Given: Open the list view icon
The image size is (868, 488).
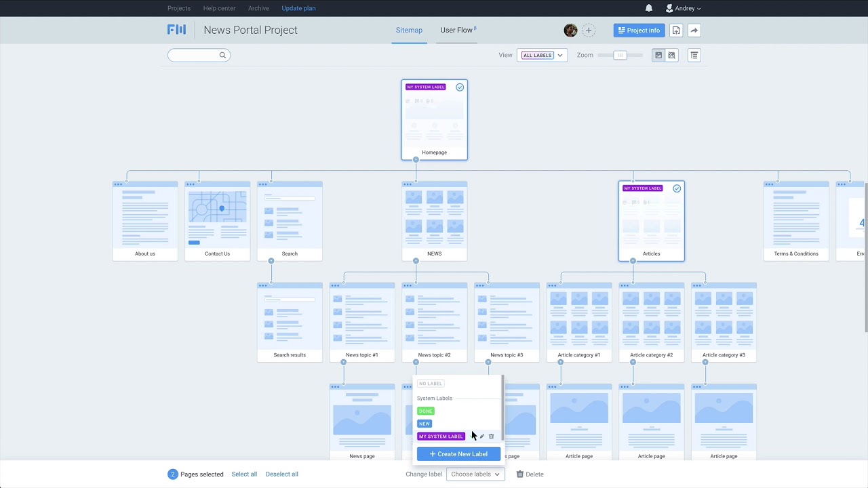Looking at the screenshot, I should coord(694,56).
